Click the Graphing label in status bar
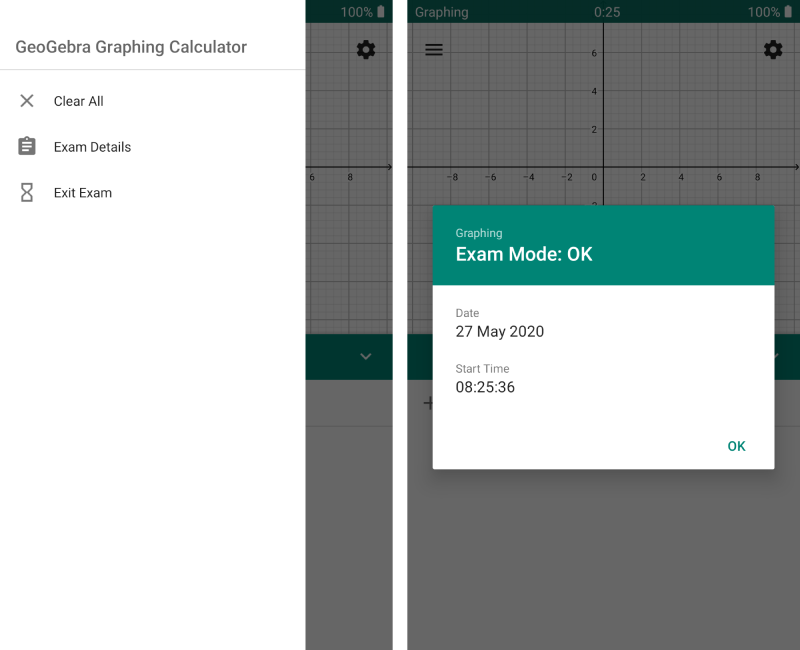The width and height of the screenshot is (800, 650). point(442,12)
